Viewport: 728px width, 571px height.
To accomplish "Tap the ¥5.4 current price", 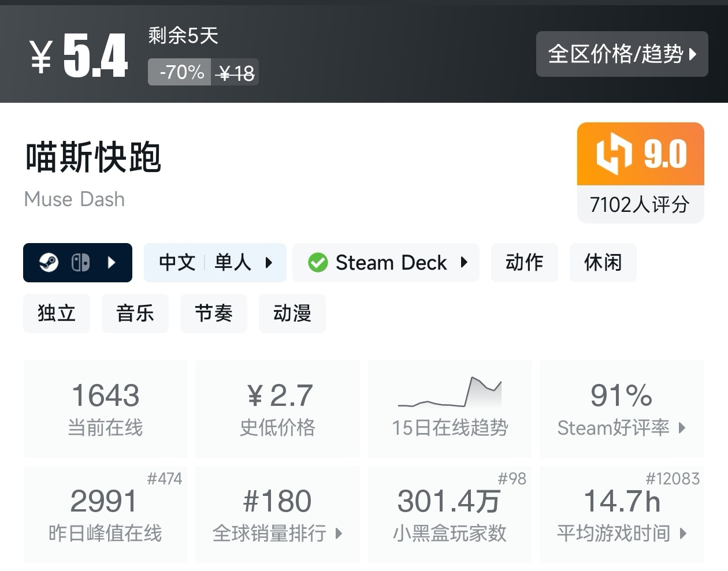I will pyautogui.click(x=79, y=55).
